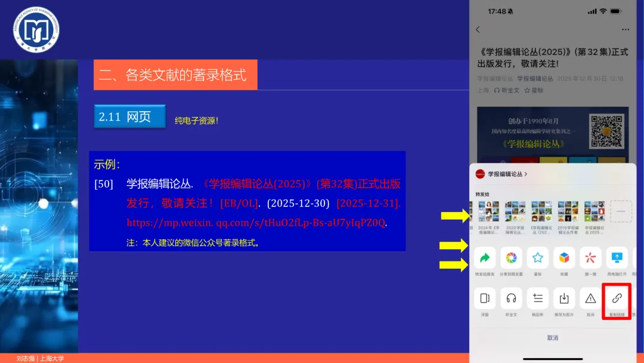The height and width of the screenshot is (363, 644).
Task: Tap the 复制链接 chain link icon
Action: coord(617,298)
